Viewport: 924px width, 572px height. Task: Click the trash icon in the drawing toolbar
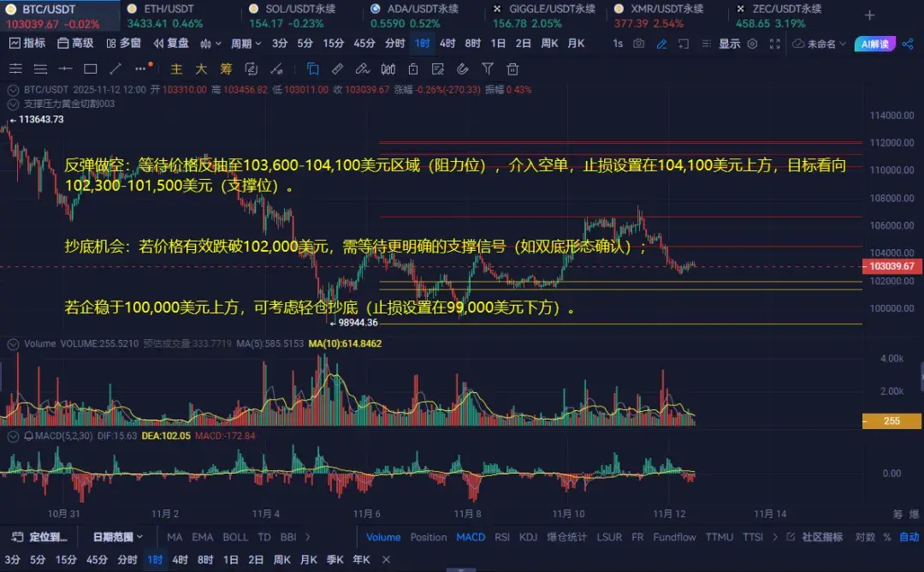pyautogui.click(x=511, y=69)
